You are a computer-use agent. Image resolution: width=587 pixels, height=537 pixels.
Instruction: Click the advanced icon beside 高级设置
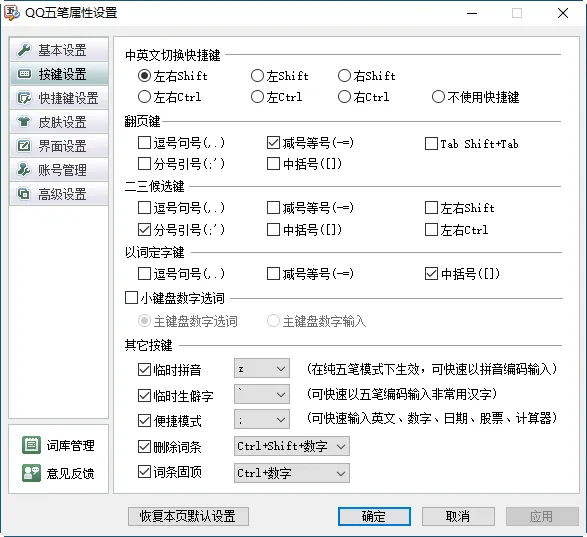pos(24,194)
